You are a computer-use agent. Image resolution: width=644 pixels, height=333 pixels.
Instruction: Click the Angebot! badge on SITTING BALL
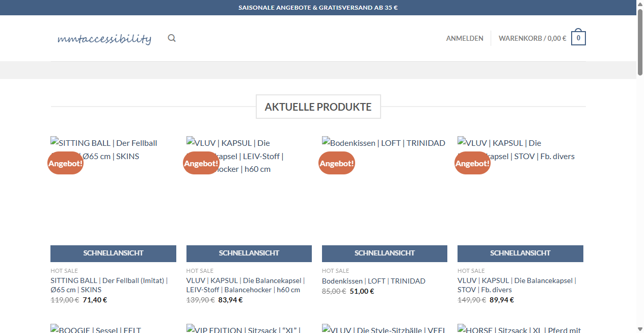click(x=65, y=163)
